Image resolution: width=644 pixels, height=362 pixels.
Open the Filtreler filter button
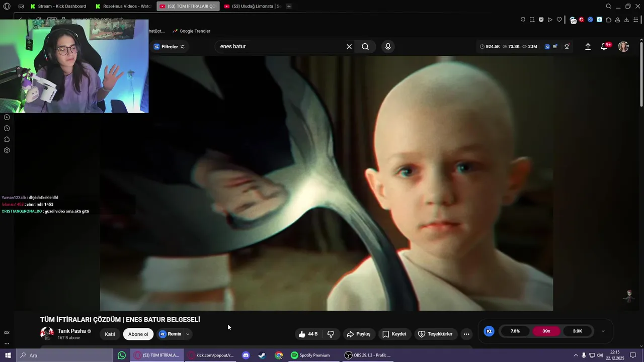pyautogui.click(x=169, y=46)
